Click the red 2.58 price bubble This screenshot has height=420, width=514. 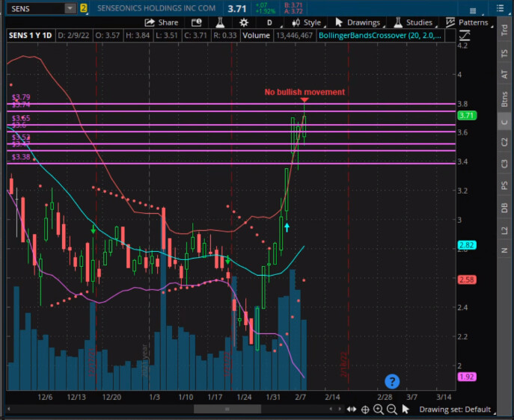coord(466,280)
